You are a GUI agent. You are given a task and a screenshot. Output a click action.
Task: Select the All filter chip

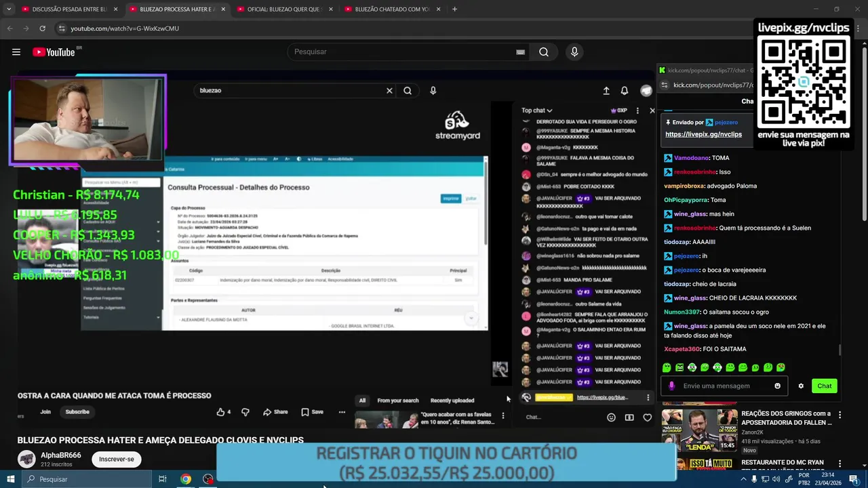point(362,401)
